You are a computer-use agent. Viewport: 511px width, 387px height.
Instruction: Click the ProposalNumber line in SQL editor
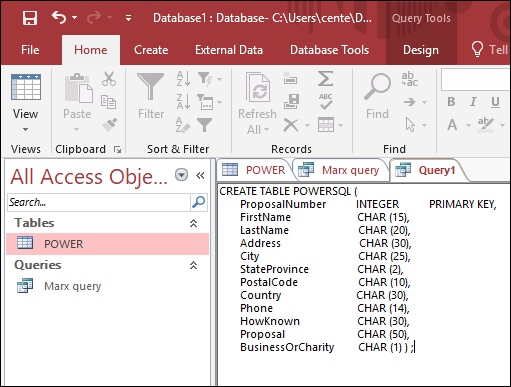click(368, 204)
